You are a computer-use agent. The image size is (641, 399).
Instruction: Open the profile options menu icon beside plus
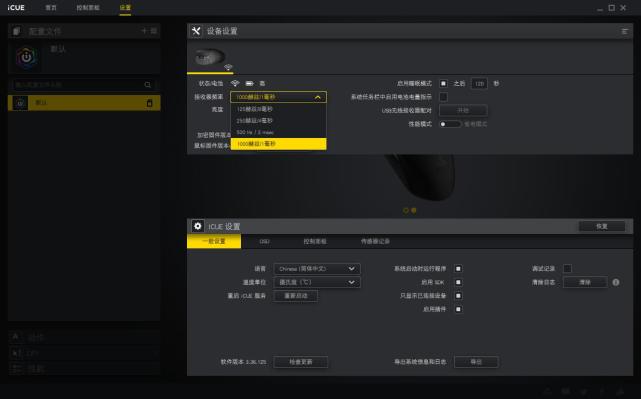(154, 31)
